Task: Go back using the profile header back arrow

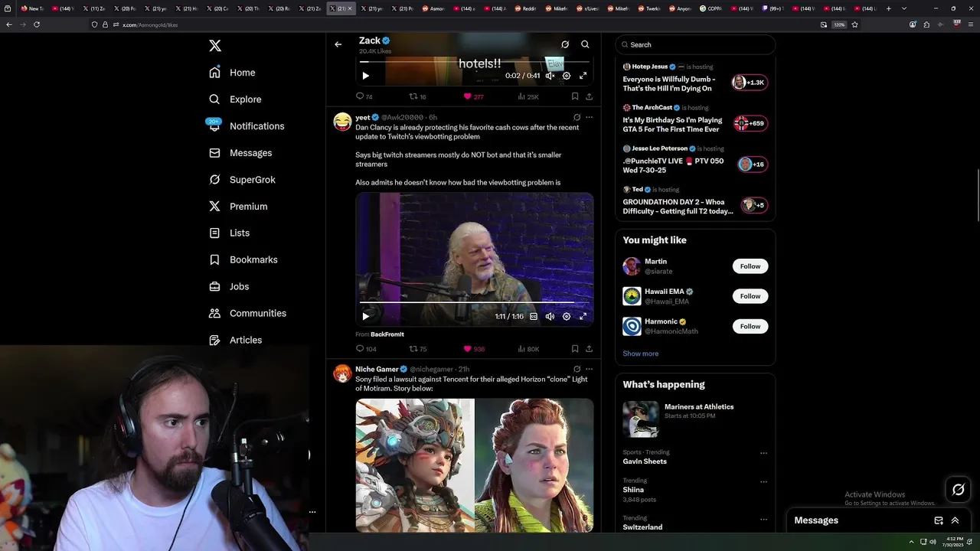Action: pos(338,44)
